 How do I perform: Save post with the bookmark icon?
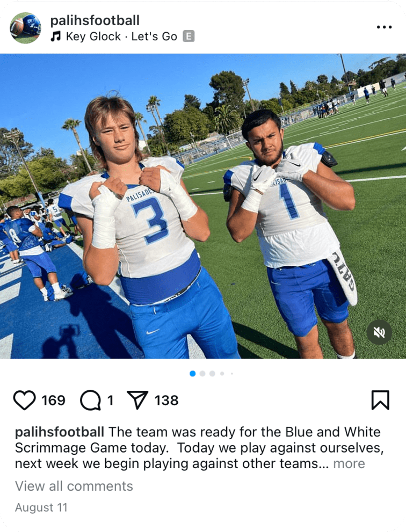380,400
